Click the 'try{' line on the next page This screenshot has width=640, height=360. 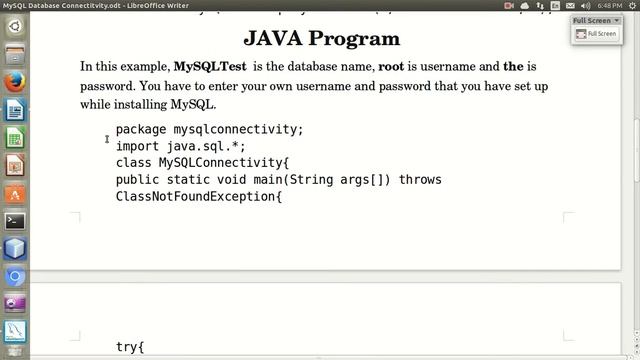tap(130, 347)
